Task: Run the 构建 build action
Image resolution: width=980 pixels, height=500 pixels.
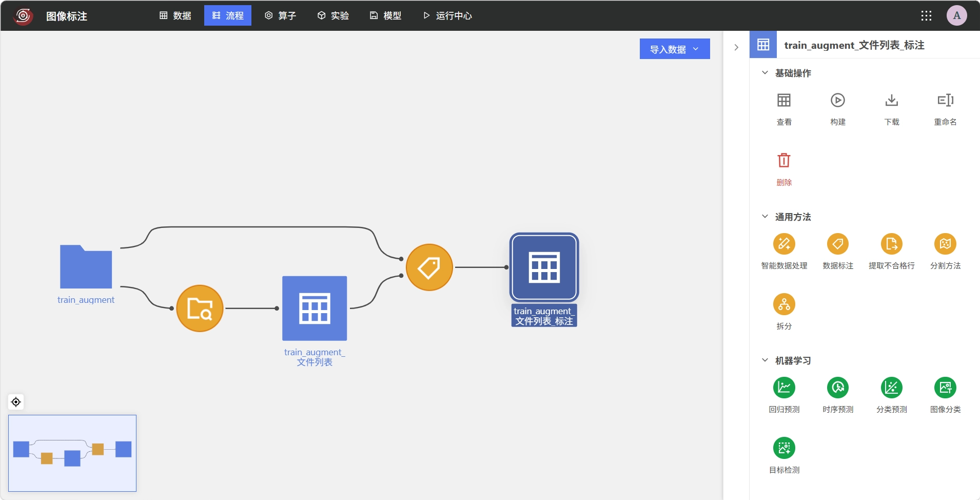Action: click(x=838, y=100)
